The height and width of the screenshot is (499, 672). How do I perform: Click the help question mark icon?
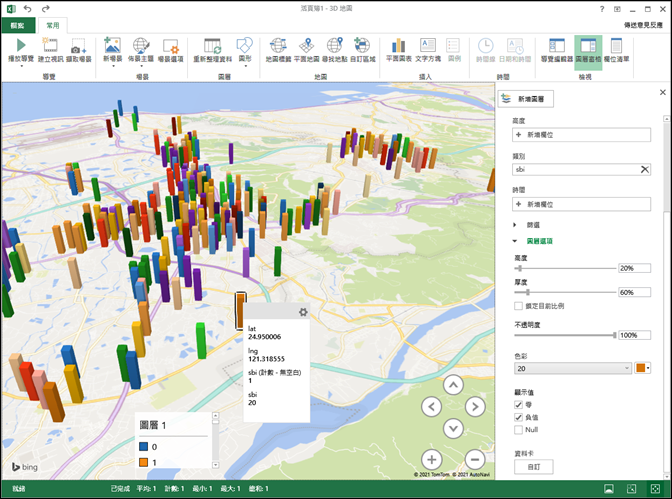(602, 9)
